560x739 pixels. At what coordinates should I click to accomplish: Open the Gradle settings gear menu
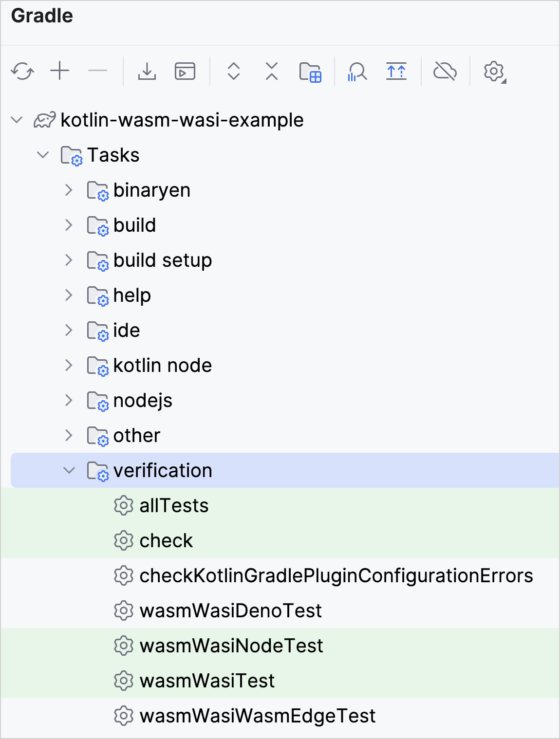coord(494,71)
